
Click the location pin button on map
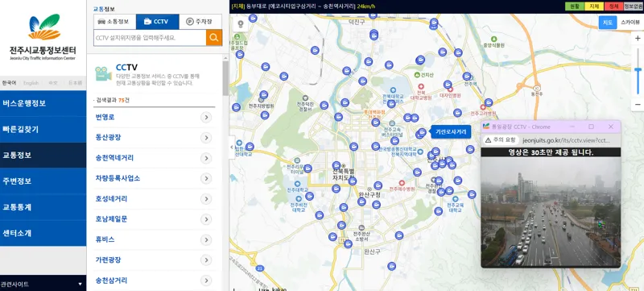click(241, 24)
